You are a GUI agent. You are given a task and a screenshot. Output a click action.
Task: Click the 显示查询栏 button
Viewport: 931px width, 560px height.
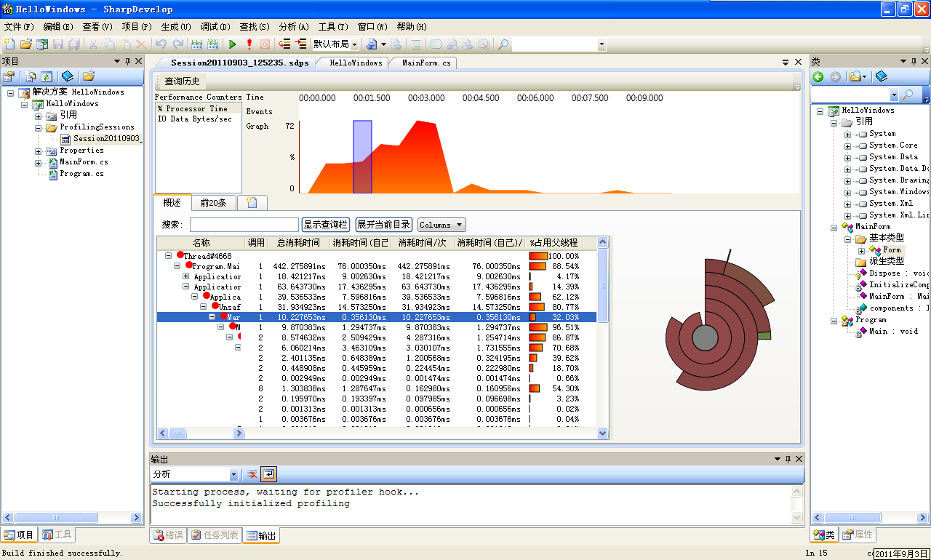coord(326,225)
